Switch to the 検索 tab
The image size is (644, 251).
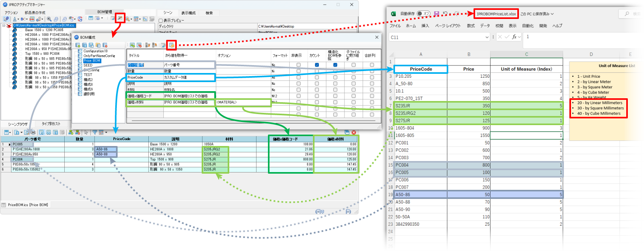coord(209,13)
